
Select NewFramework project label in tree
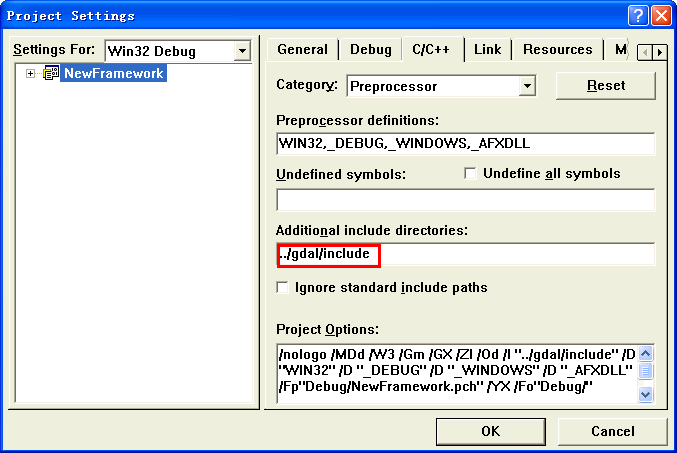point(114,73)
